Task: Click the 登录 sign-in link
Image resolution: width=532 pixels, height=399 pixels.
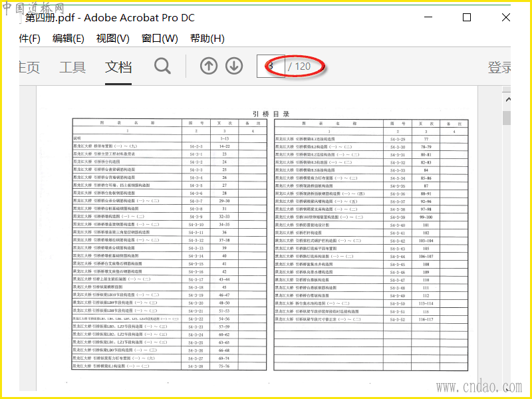Action: 499,67
